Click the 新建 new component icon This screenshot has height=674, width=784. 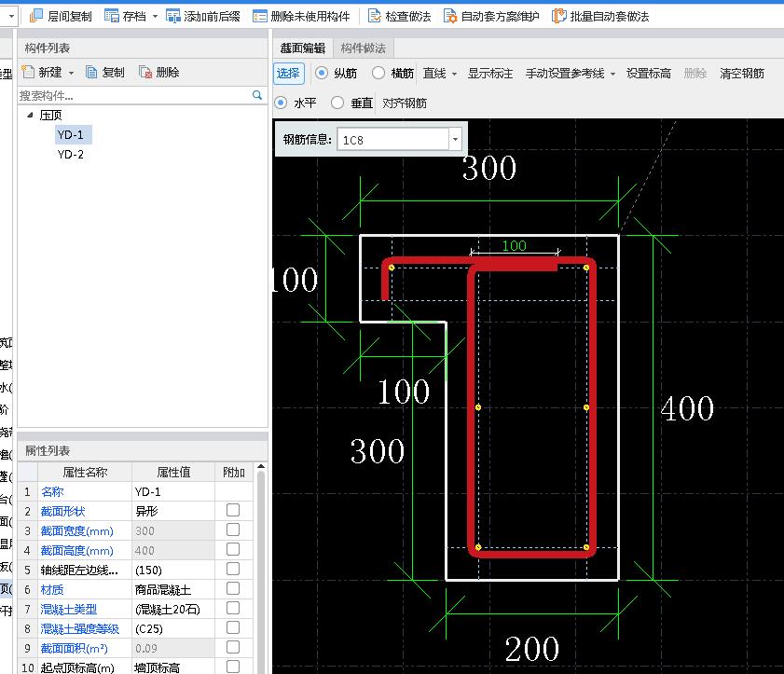tap(28, 72)
